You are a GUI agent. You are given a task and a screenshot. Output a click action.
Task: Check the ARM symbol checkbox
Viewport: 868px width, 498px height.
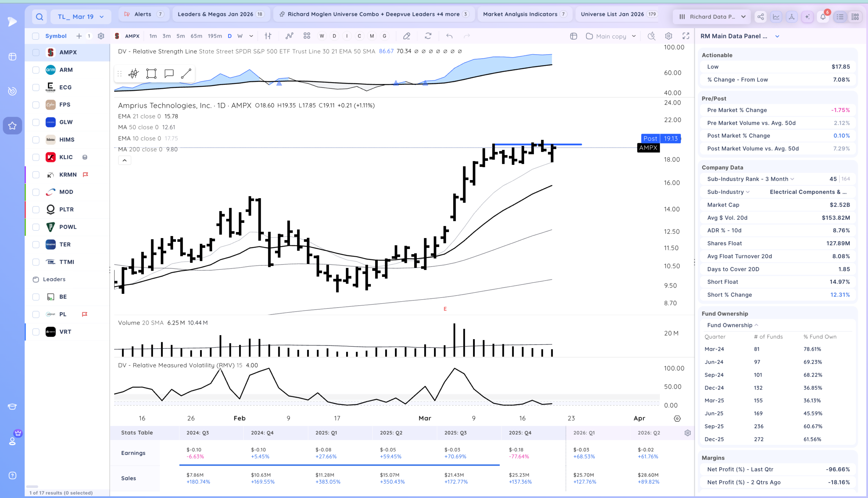point(36,70)
